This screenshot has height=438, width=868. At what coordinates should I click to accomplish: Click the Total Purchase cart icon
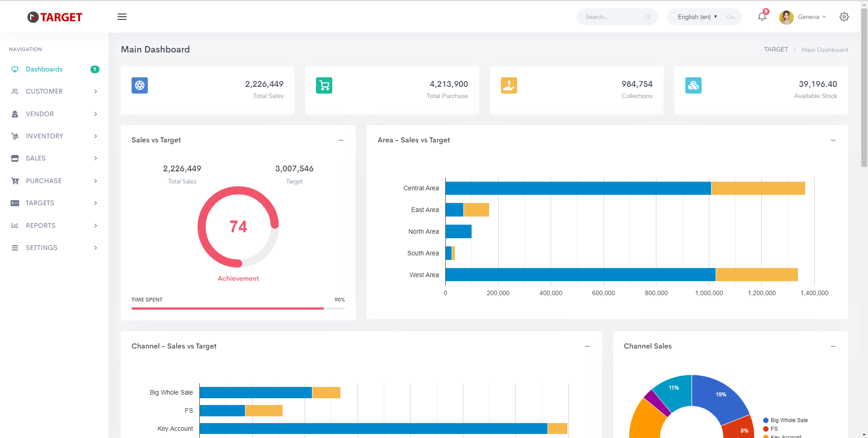click(324, 85)
